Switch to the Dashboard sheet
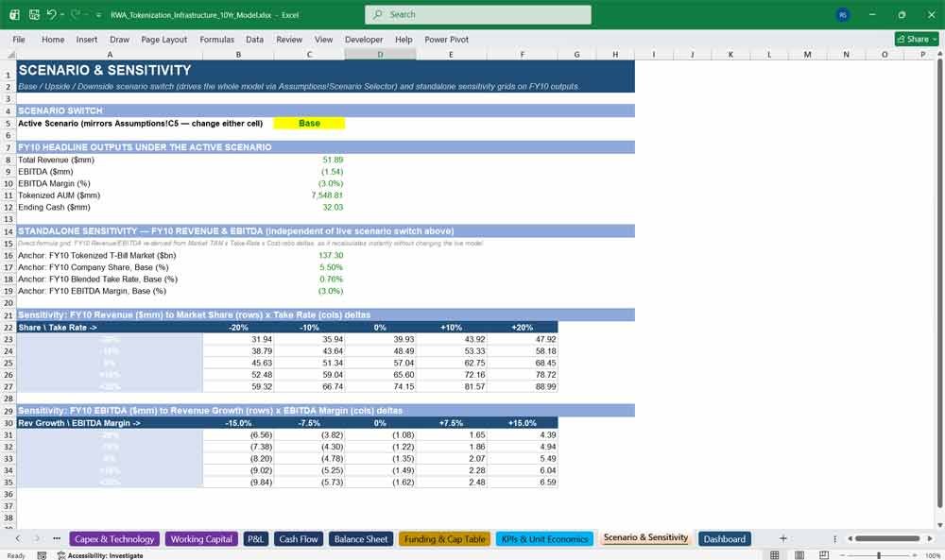 click(x=725, y=539)
